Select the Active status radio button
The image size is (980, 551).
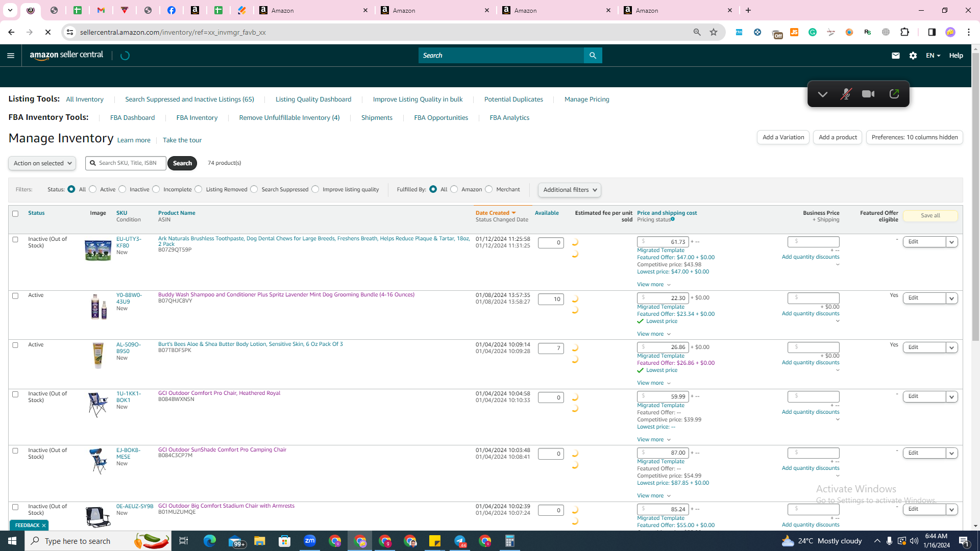[x=93, y=189]
